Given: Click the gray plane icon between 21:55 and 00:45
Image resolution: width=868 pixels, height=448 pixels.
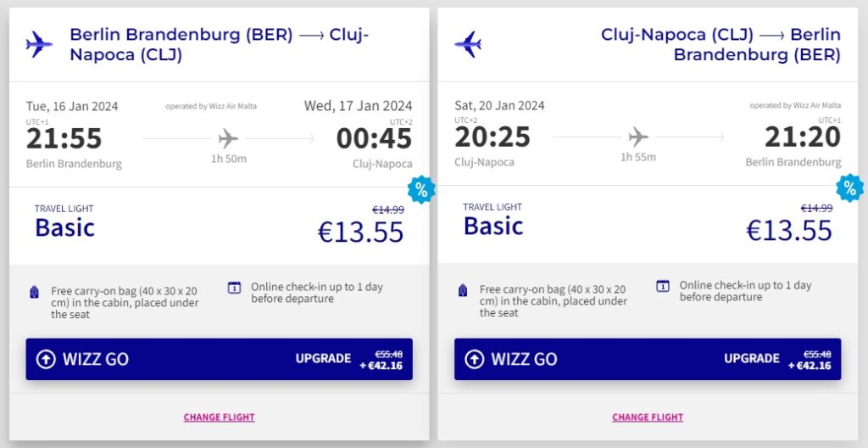Looking at the screenshot, I should pos(228,138).
